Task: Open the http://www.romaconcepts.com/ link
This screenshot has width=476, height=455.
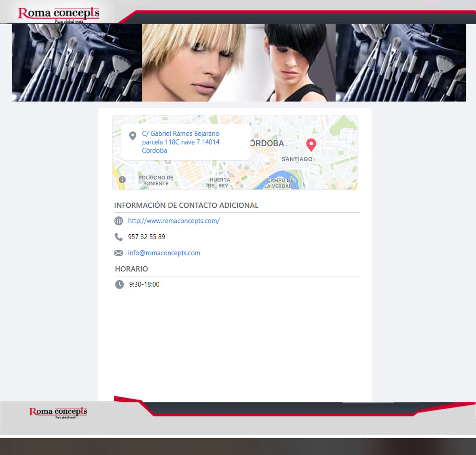Action: [174, 221]
